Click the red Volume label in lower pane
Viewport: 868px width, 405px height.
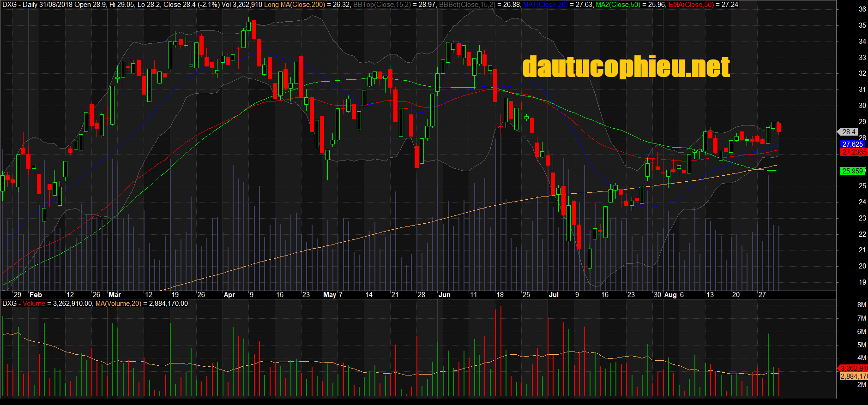34,304
